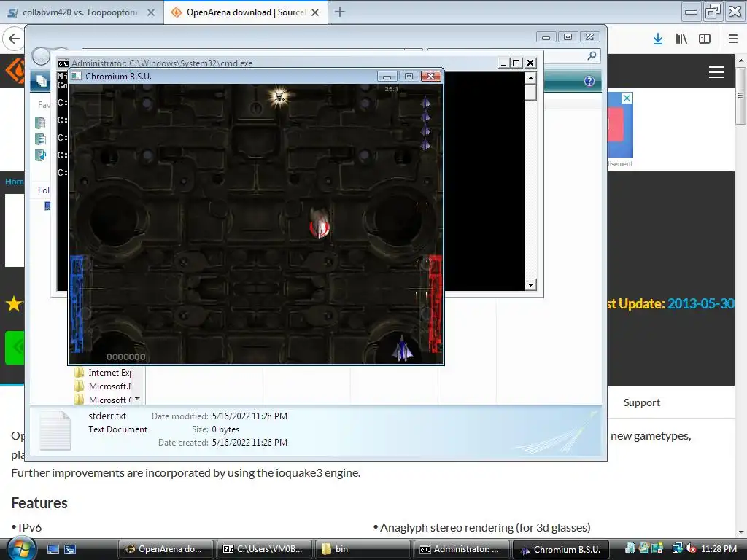The image size is (747, 560).
Task: Open the Windows Start orb
Action: pos(20,548)
